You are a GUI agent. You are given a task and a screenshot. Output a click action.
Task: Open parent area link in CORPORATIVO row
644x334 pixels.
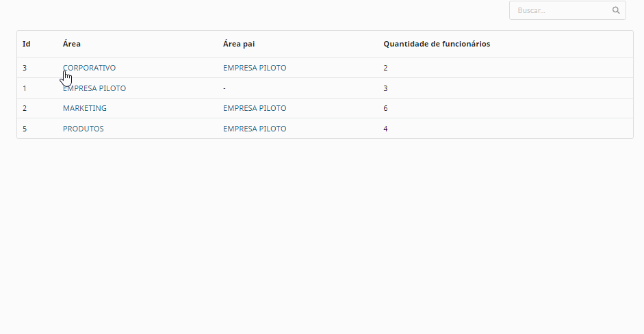(255, 68)
